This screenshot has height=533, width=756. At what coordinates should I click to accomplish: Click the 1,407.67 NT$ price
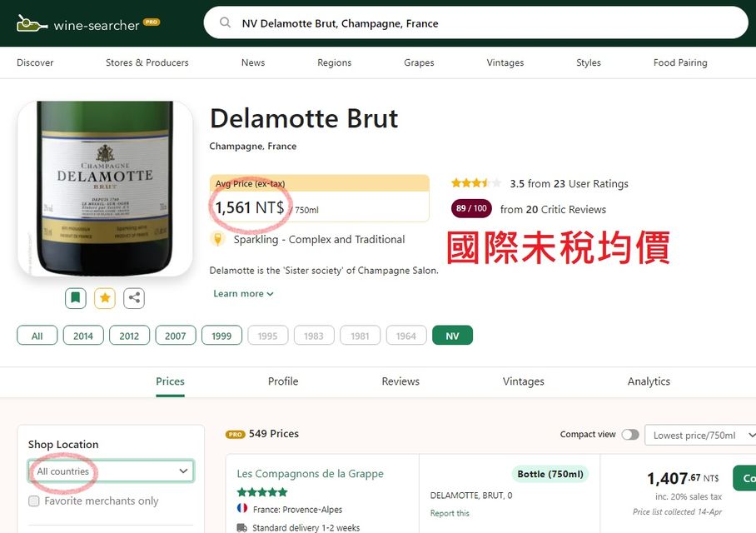(x=682, y=478)
